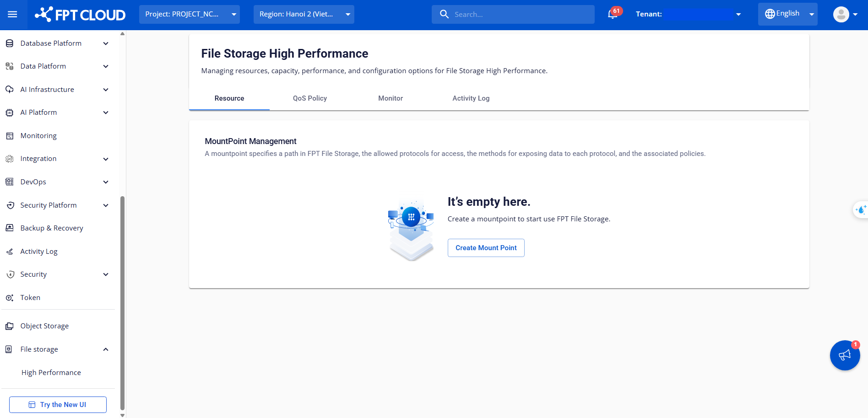Click the notification bell icon
This screenshot has width=868, height=418.
pos(613,15)
